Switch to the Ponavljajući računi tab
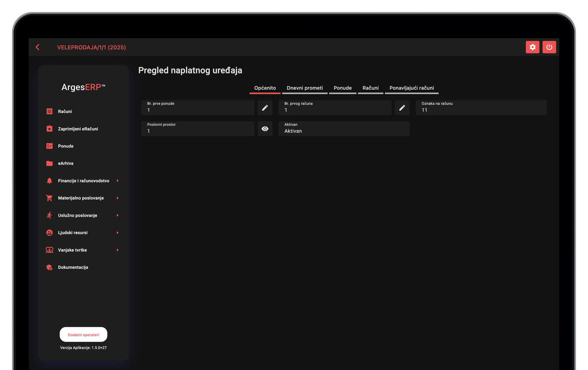The width and height of the screenshot is (588, 370). [x=412, y=88]
